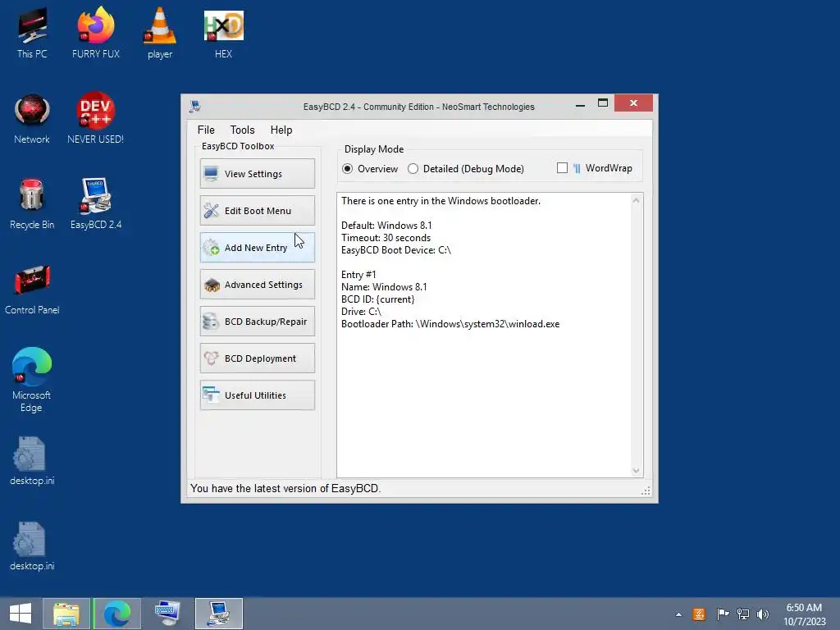The height and width of the screenshot is (630, 840).
Task: Click the Add New Entry button
Action: click(258, 248)
